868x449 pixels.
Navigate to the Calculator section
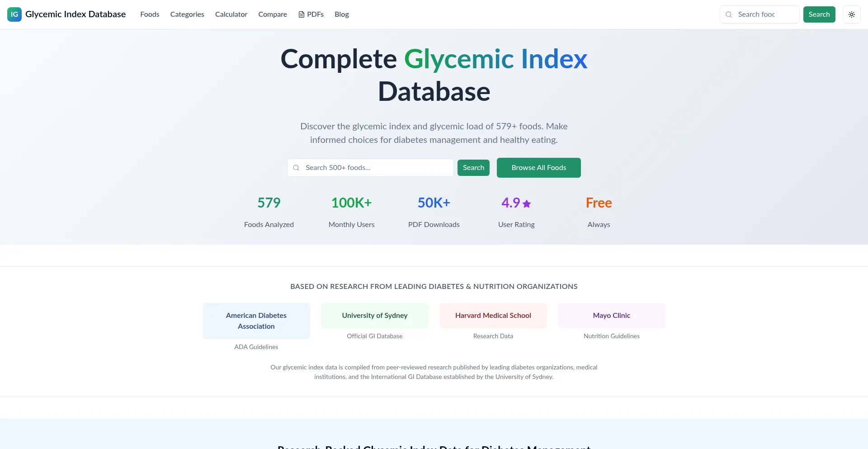click(x=231, y=14)
